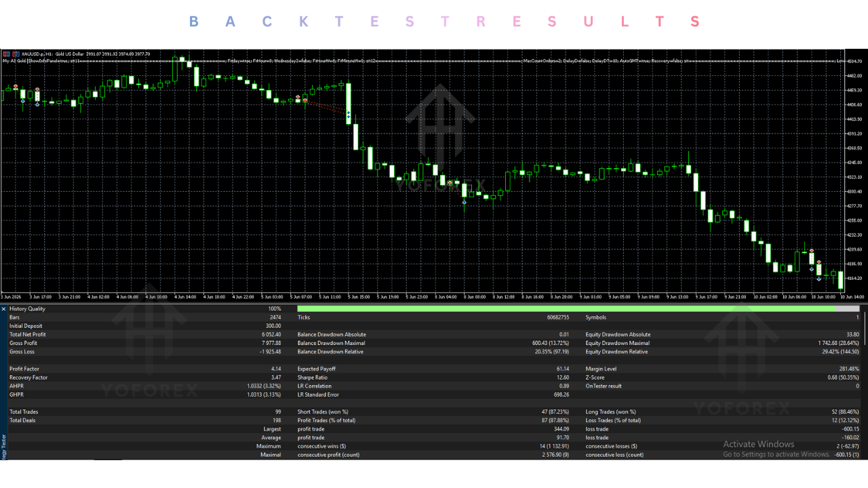
Task: Select the average loss trade value -160.02
Action: coord(850,438)
